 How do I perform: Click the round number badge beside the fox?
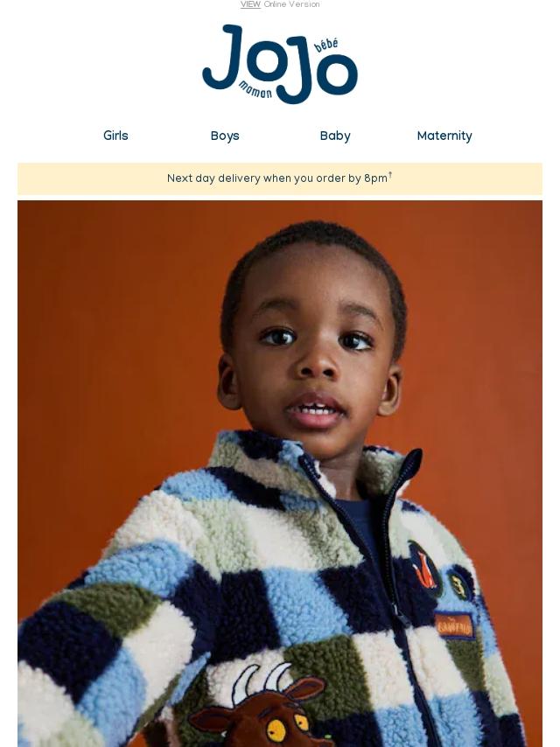tap(459, 585)
